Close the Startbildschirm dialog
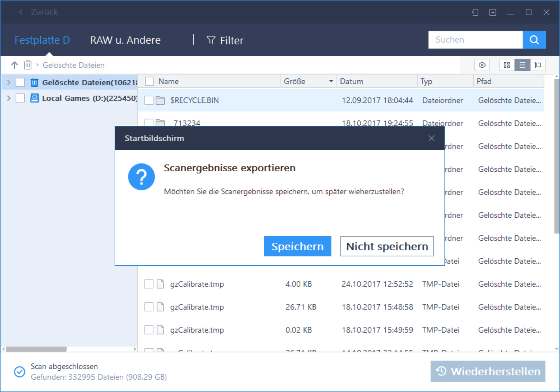The width and height of the screenshot is (560, 392). [431, 138]
